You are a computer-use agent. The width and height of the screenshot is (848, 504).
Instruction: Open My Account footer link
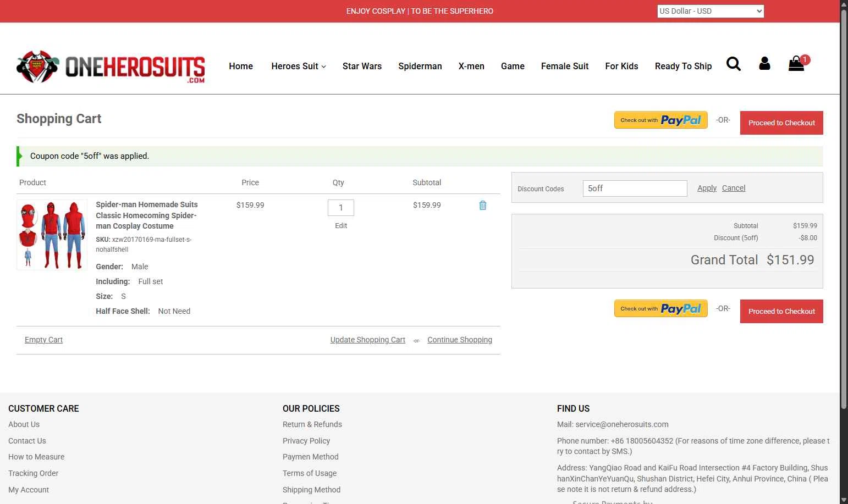[29, 490]
